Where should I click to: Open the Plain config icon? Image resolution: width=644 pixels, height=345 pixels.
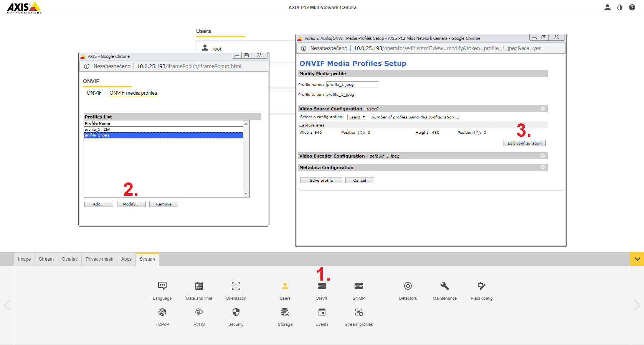pos(481,286)
